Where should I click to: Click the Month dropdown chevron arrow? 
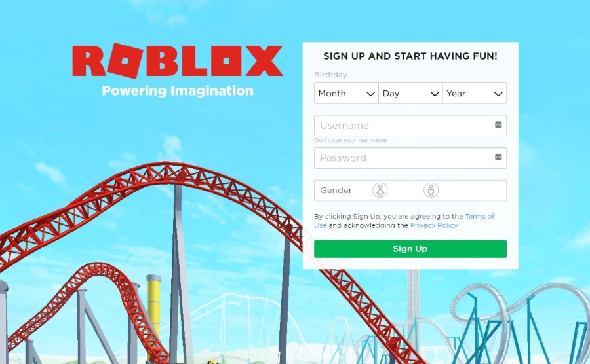click(x=370, y=94)
